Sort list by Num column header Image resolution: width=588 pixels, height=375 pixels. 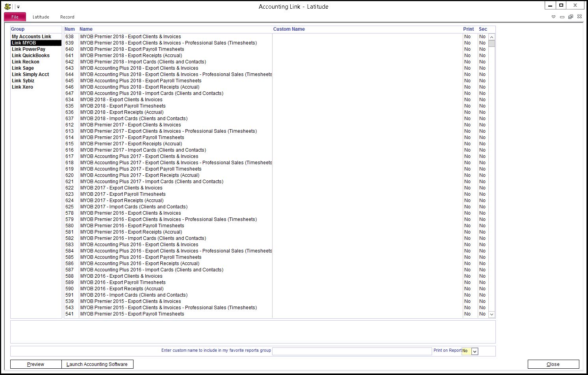click(70, 29)
